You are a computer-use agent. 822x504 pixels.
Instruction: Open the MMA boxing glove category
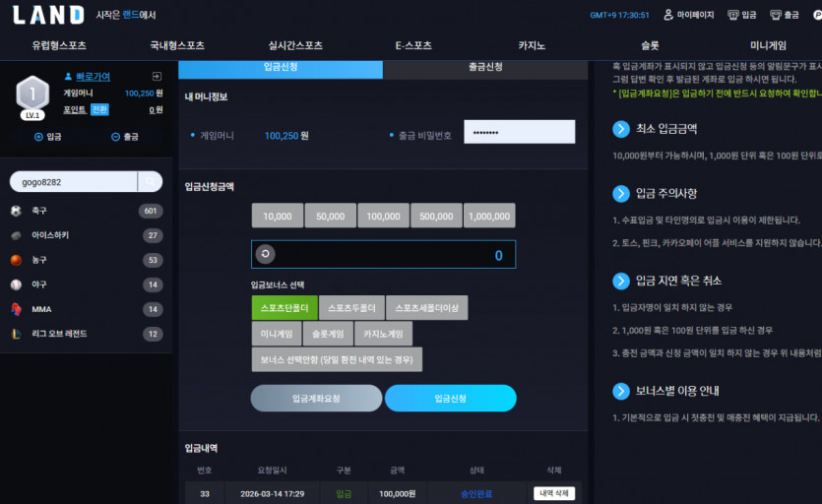point(17,309)
